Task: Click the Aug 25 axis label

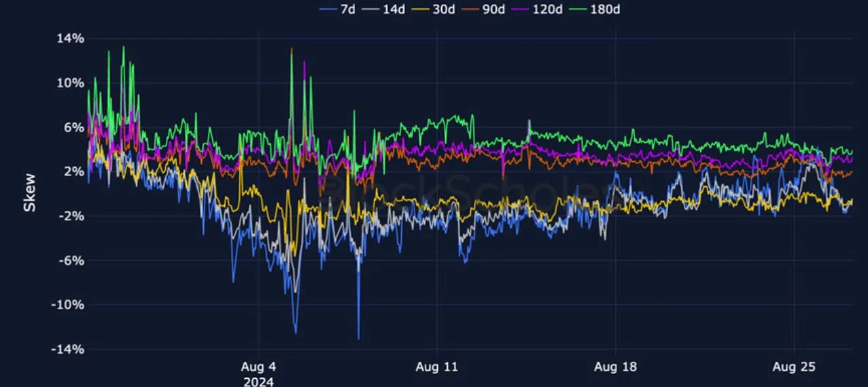Action: (795, 367)
